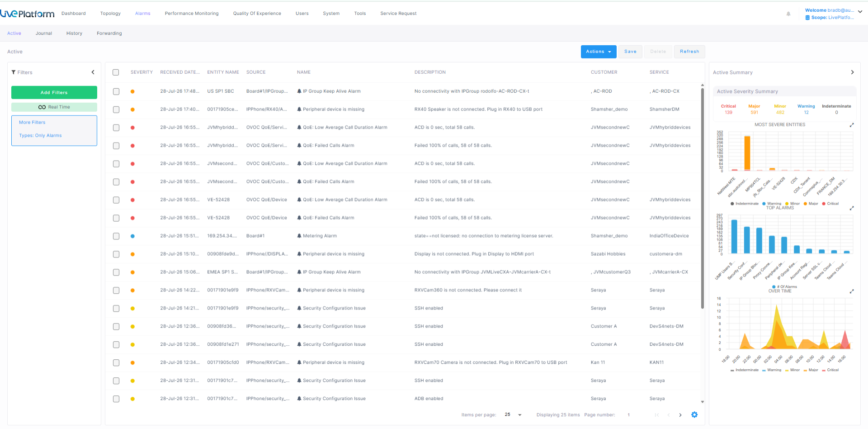The width and height of the screenshot is (868, 429).
Task: Open the Alarms menu
Action: pyautogui.click(x=143, y=14)
